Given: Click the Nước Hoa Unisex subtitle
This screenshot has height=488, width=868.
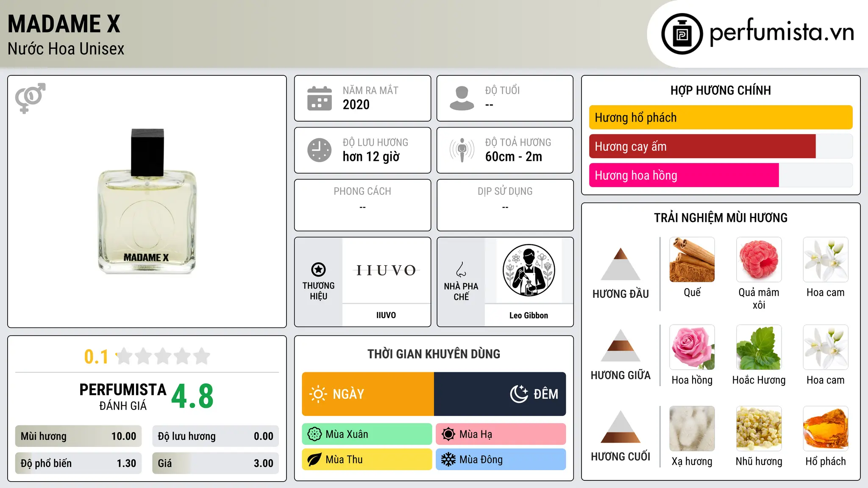Looking at the screenshot, I should (66, 49).
